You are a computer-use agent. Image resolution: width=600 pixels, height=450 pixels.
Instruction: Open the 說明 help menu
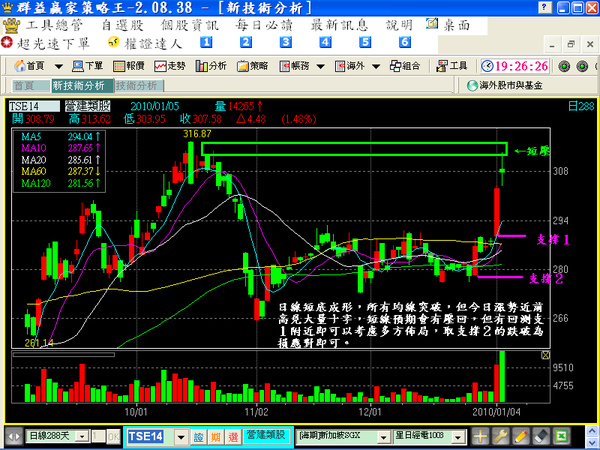click(x=399, y=25)
